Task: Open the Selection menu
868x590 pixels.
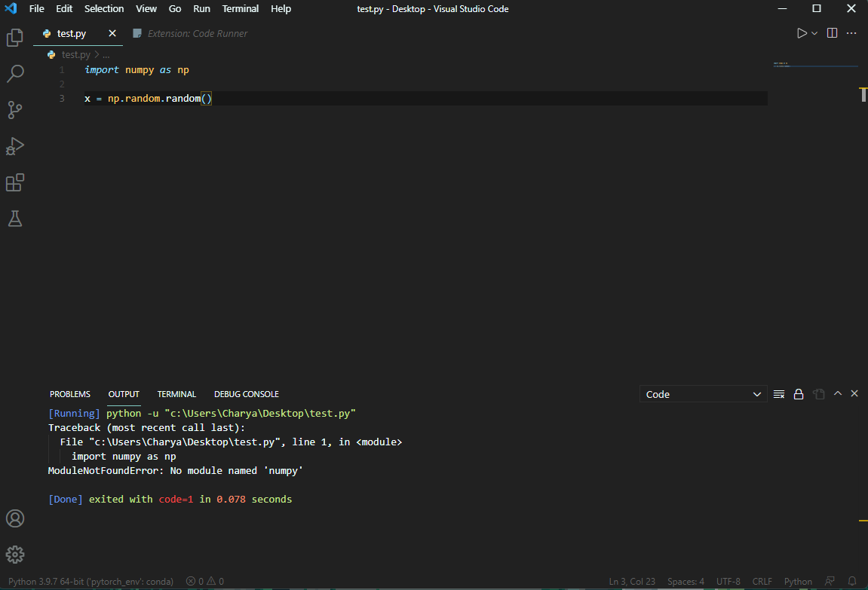Action: (x=104, y=9)
